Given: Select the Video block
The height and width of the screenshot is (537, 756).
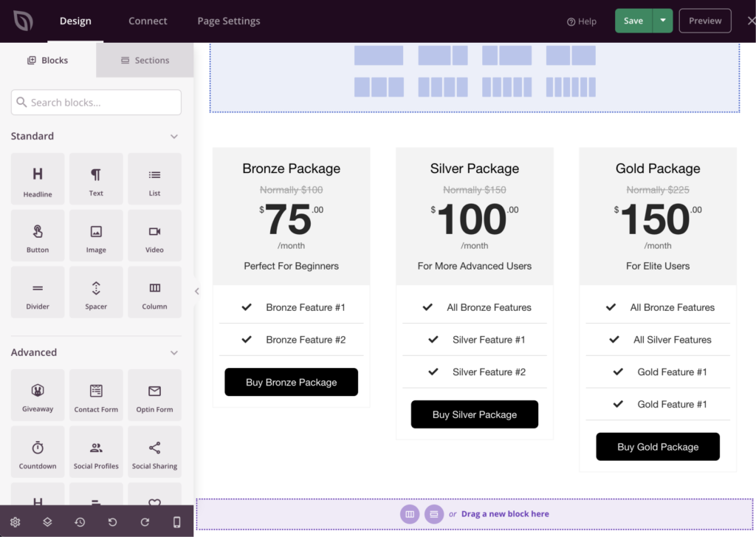Looking at the screenshot, I should (154, 235).
